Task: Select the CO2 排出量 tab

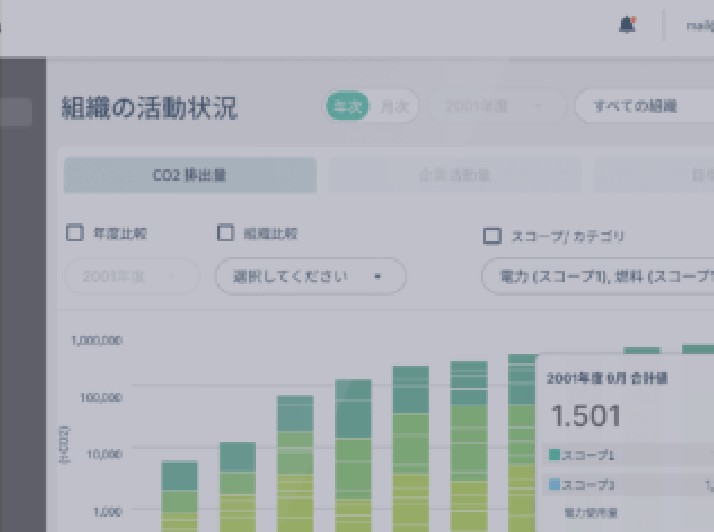Action: (x=190, y=175)
